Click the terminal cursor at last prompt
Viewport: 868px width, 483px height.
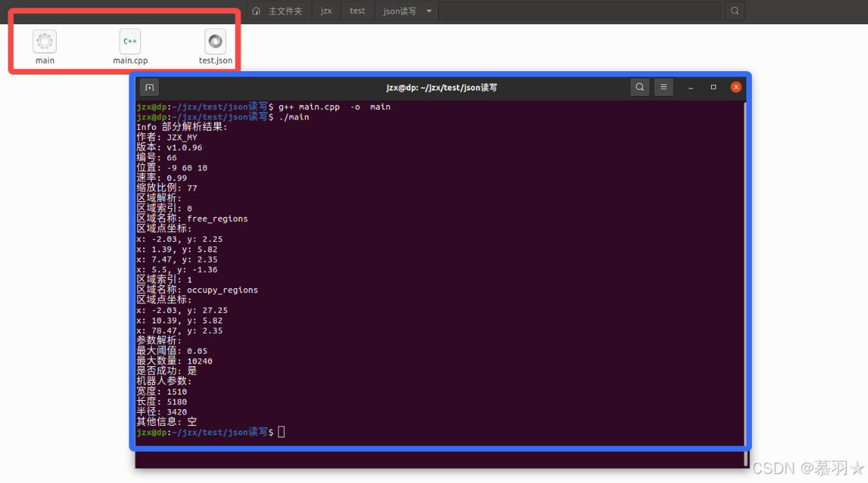(x=281, y=432)
